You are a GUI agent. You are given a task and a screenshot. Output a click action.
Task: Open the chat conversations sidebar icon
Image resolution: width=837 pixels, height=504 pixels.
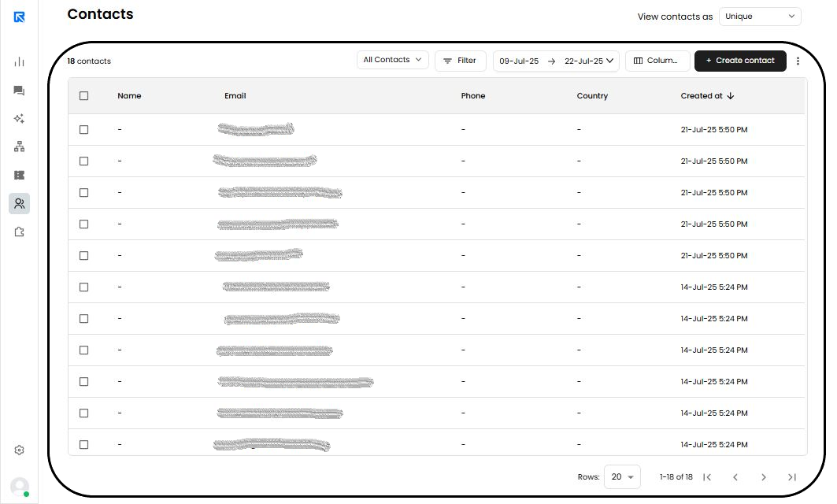pyautogui.click(x=20, y=91)
